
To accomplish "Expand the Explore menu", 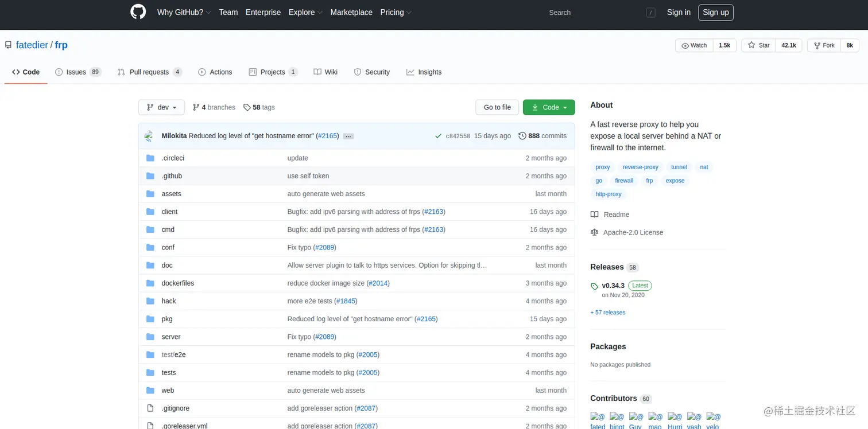I will coord(305,12).
